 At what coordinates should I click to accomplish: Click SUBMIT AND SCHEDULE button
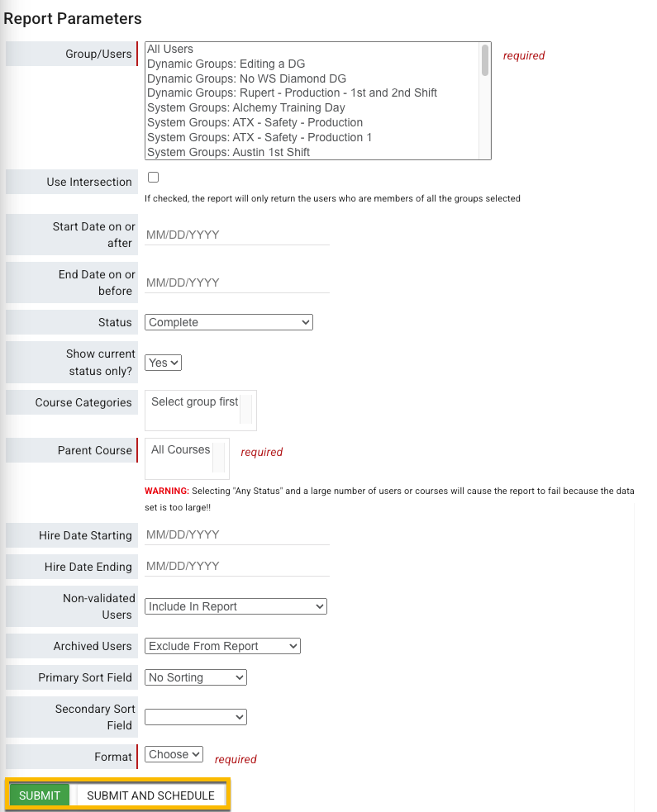[150, 795]
